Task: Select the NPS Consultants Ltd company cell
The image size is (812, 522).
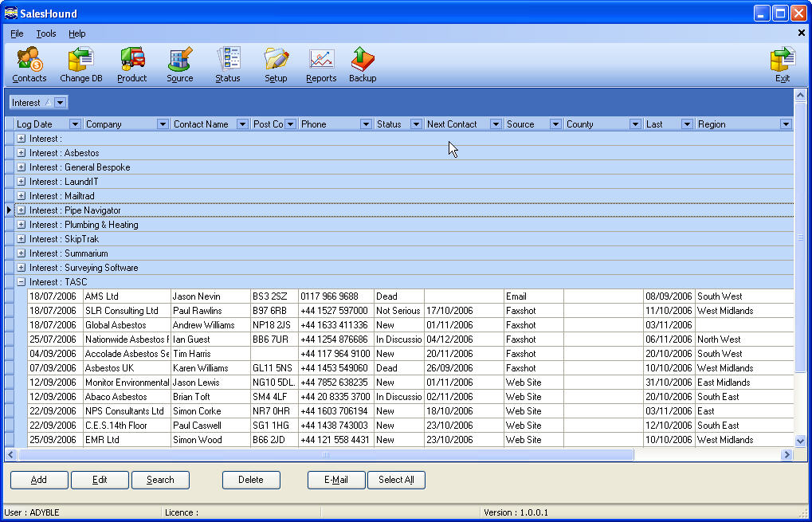Action: pyautogui.click(x=127, y=411)
